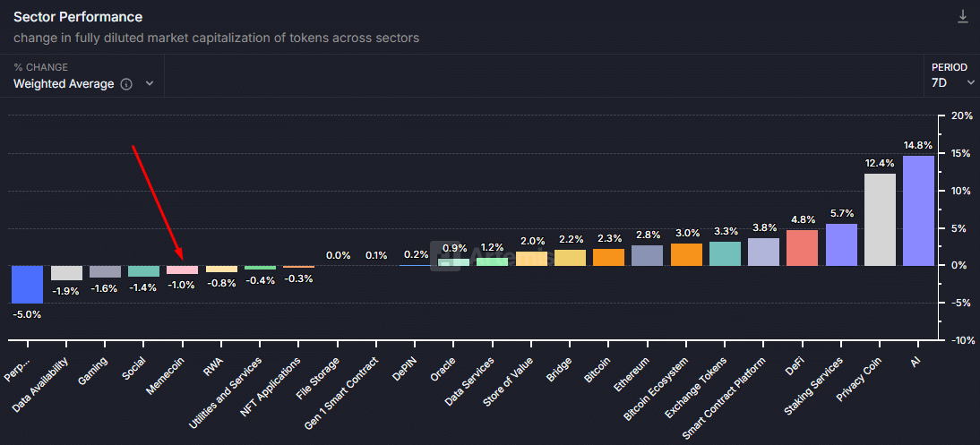Image resolution: width=980 pixels, height=445 pixels.
Task: Click the blue Perp sector bar
Action: [x=27, y=284]
